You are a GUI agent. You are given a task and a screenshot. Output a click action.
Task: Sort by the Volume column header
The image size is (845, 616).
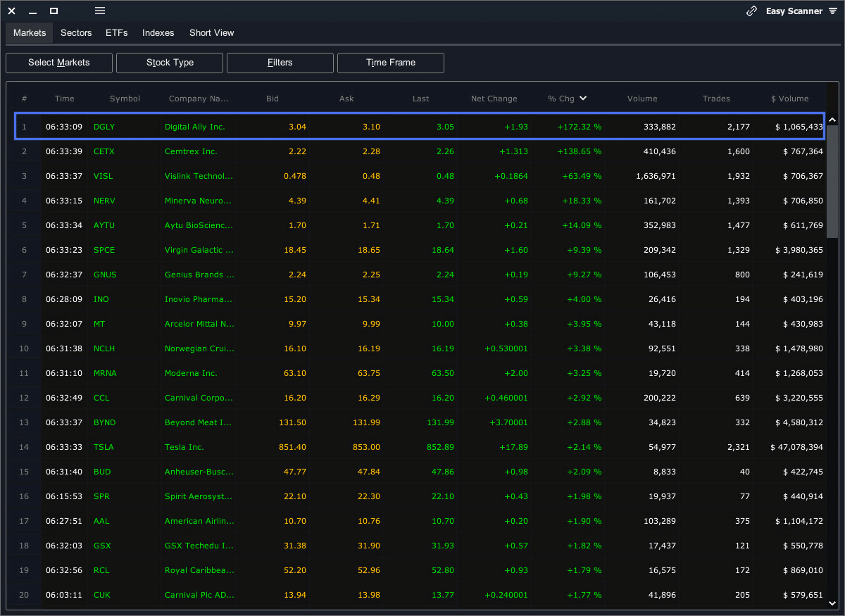point(642,99)
